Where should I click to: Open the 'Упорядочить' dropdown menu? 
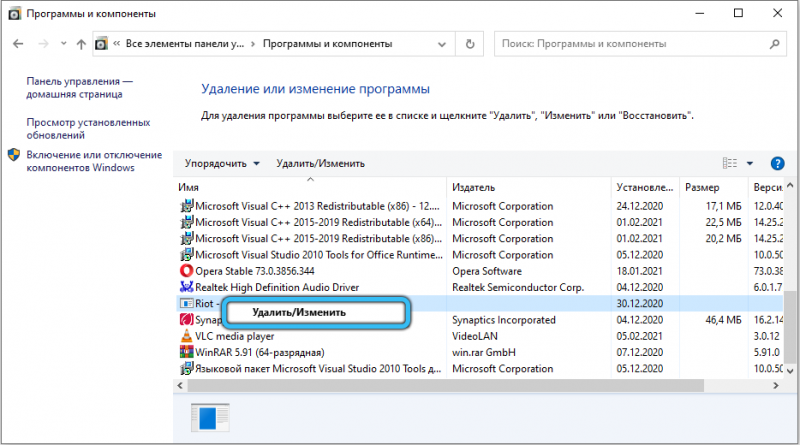tap(222, 163)
